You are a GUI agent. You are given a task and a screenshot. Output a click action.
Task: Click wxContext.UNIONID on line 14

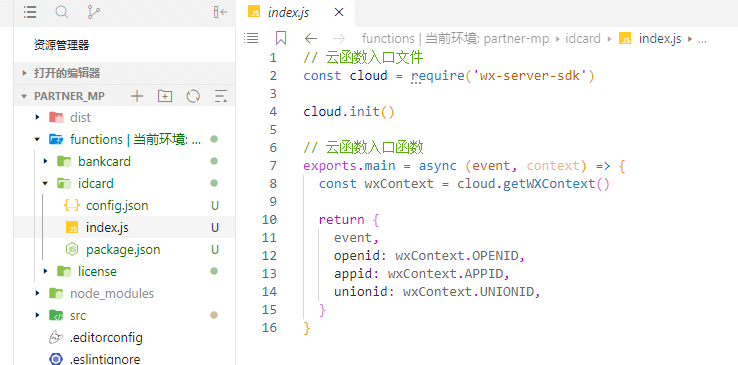(x=468, y=292)
